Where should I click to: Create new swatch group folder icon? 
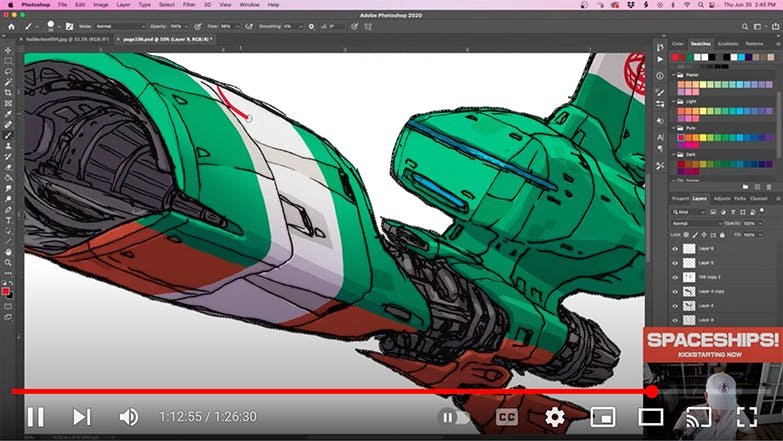pyautogui.click(x=746, y=187)
